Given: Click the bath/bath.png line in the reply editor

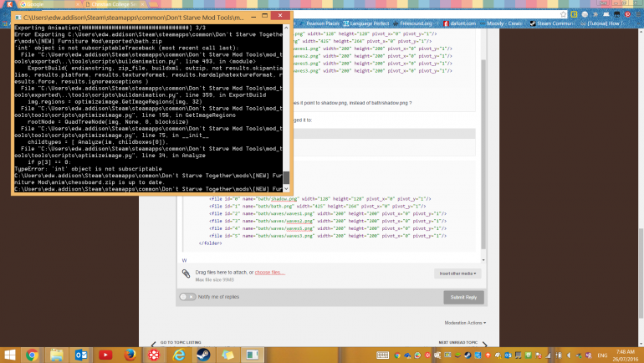Looking at the screenshot, I should [x=318, y=206].
